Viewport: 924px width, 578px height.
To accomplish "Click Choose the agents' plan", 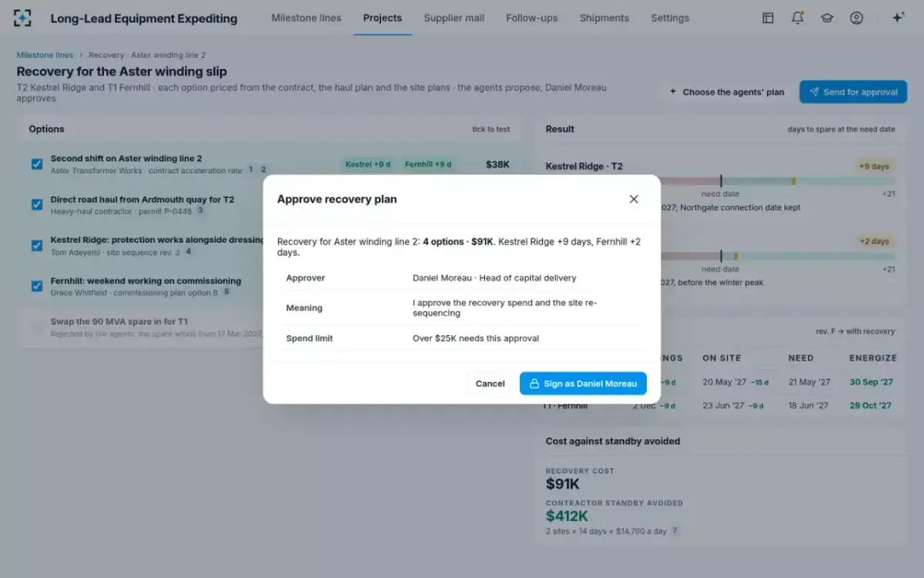I will click(x=727, y=92).
